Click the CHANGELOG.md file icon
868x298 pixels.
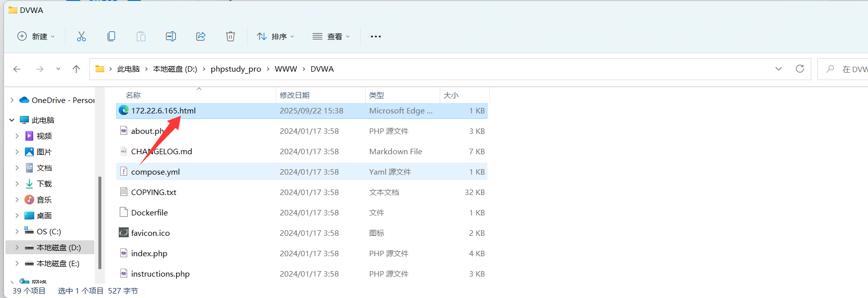pos(124,151)
